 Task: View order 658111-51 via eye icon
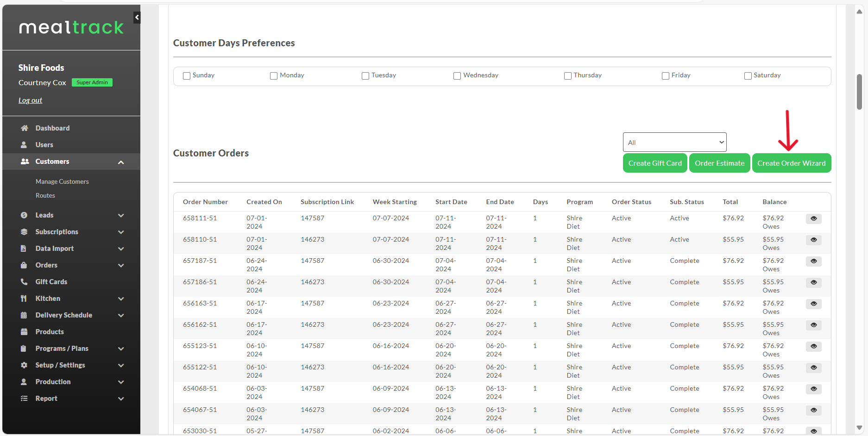point(814,218)
